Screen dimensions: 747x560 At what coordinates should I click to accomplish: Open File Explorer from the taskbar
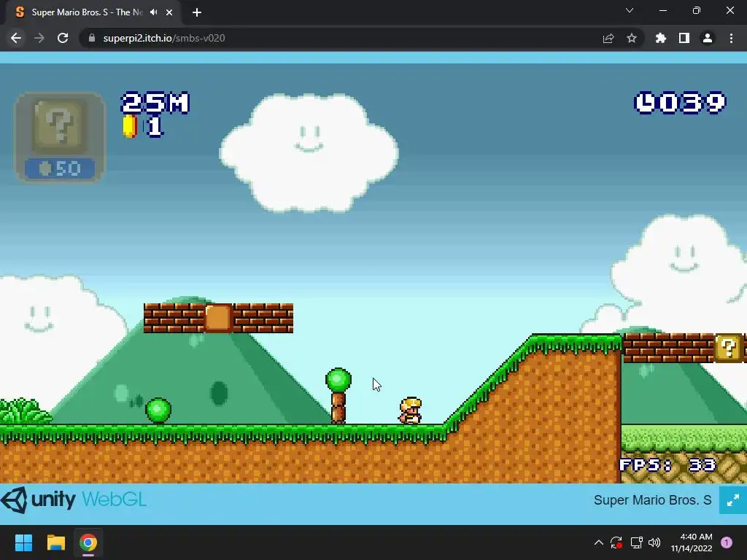coord(55,542)
